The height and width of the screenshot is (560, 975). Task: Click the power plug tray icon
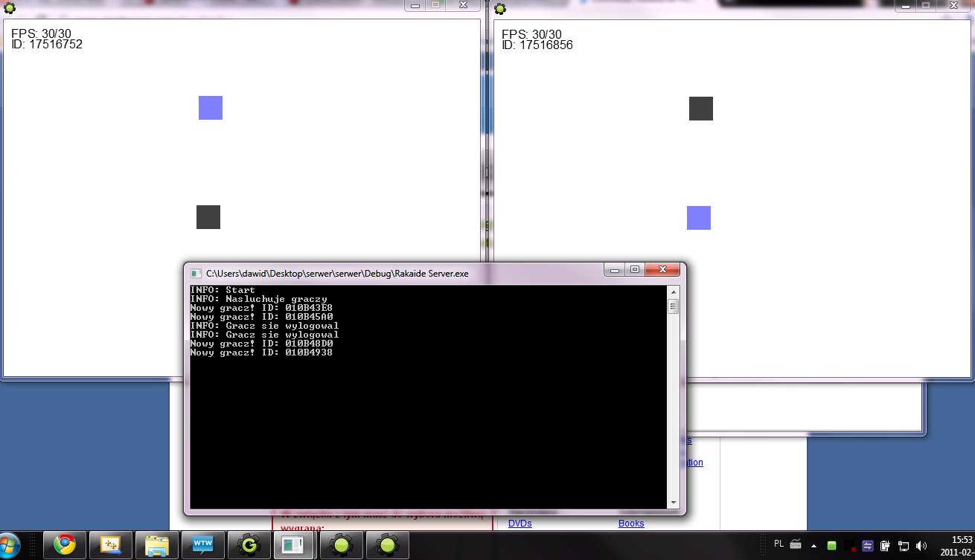[886, 546]
